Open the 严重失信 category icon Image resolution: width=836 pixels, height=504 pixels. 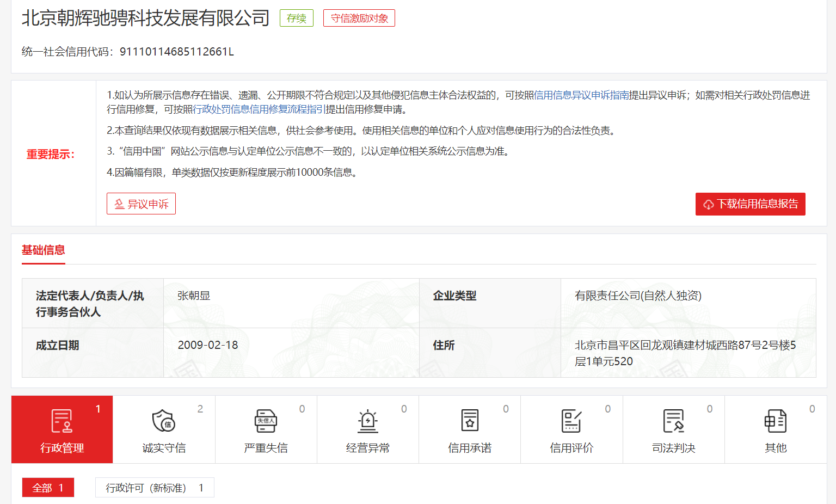pos(266,421)
